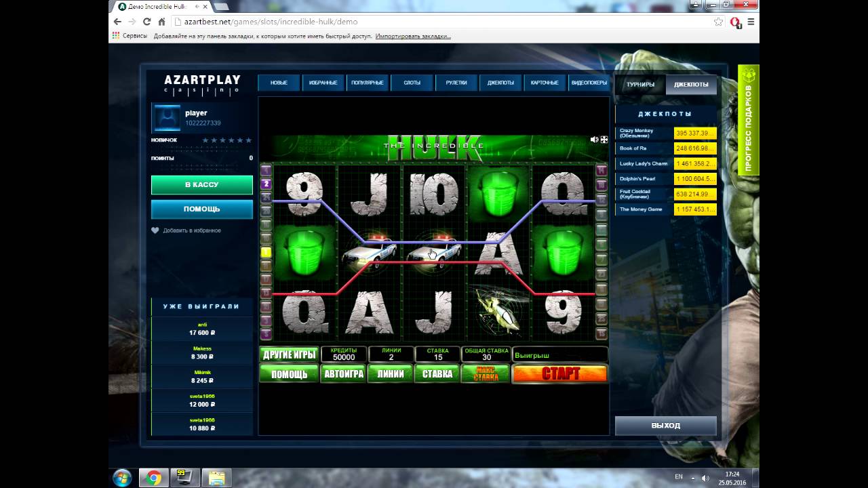
Task: Open the Services apps shortcut
Action: point(130,36)
